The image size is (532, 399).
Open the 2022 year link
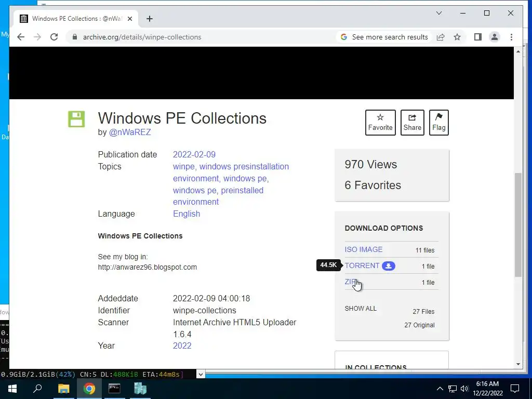click(x=182, y=345)
